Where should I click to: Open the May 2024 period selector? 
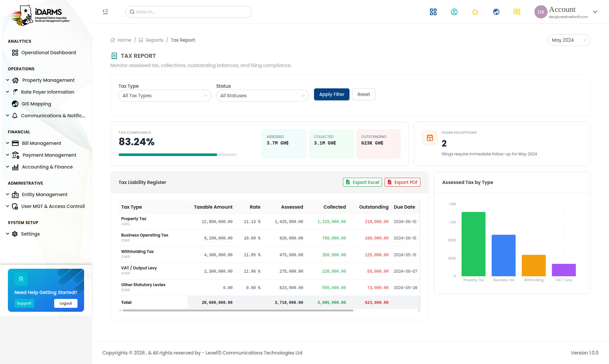click(569, 40)
